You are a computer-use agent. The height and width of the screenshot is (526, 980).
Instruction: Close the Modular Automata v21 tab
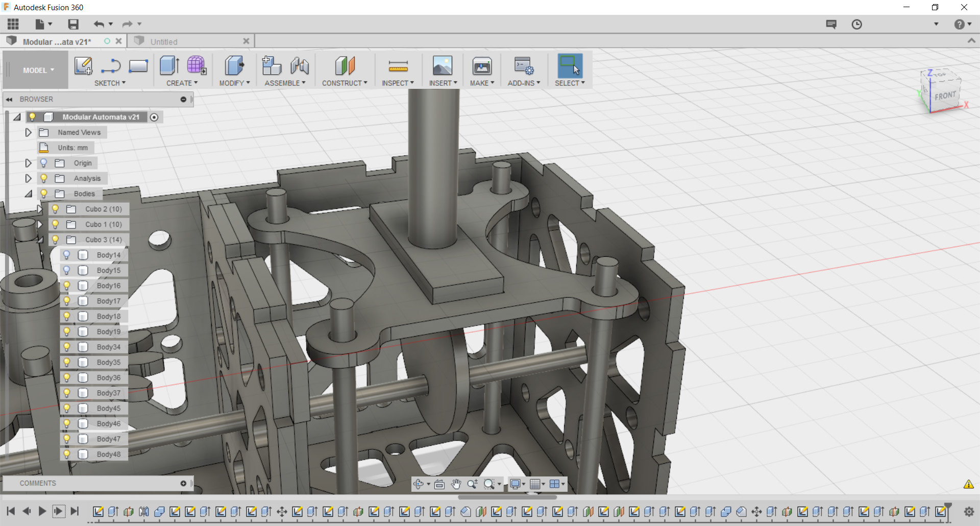tap(118, 41)
